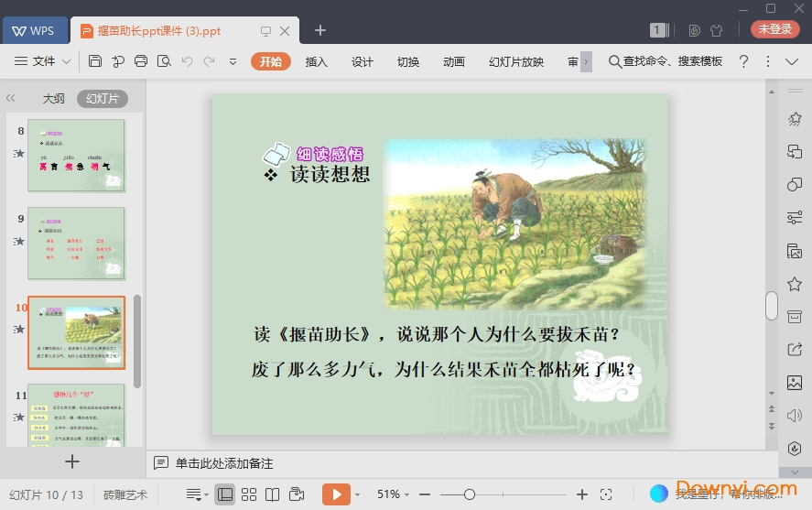This screenshot has width=812, height=510.
Task: Click the vertical scrollbar thumb of slide editor
Action: (x=772, y=306)
